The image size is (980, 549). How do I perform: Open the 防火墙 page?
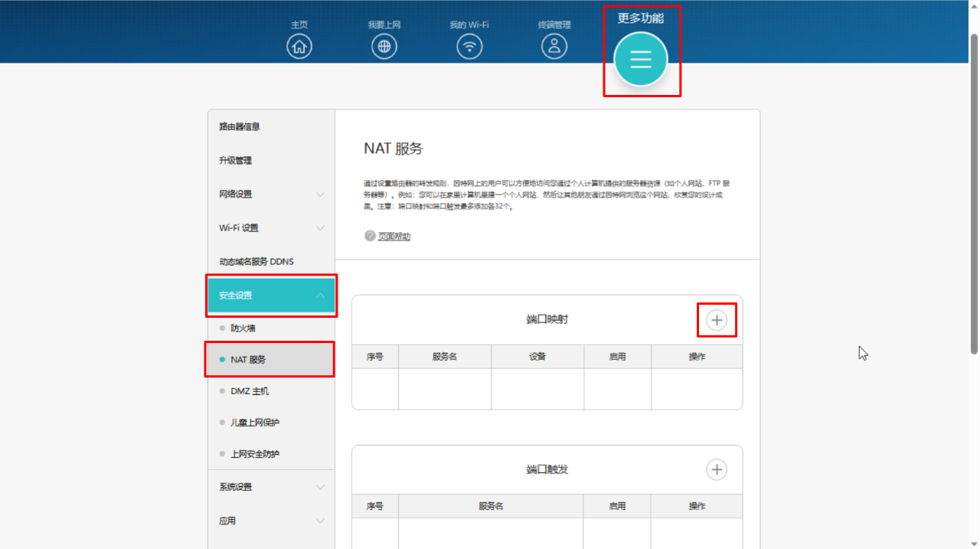[271, 328]
